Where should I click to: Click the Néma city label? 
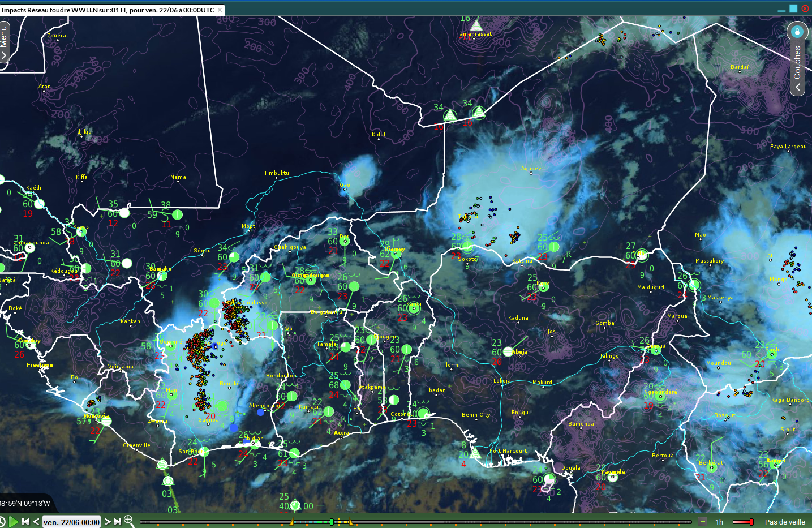(x=178, y=177)
